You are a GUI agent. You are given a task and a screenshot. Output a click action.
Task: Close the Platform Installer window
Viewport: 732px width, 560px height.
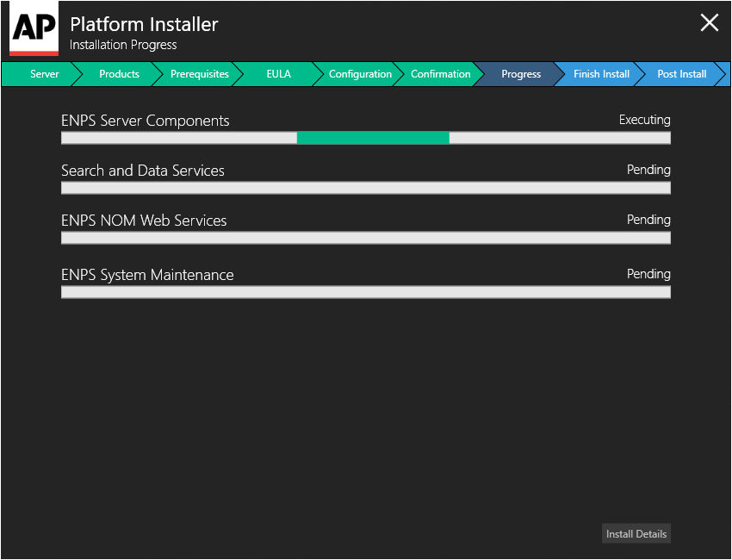(x=709, y=22)
